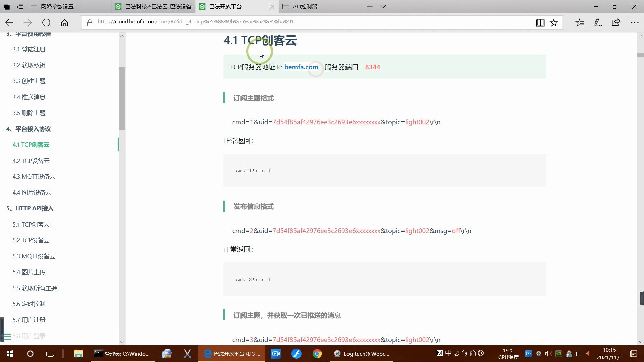
Task: Open sidebar item 5.3 MQTT设备云
Action: point(34,256)
